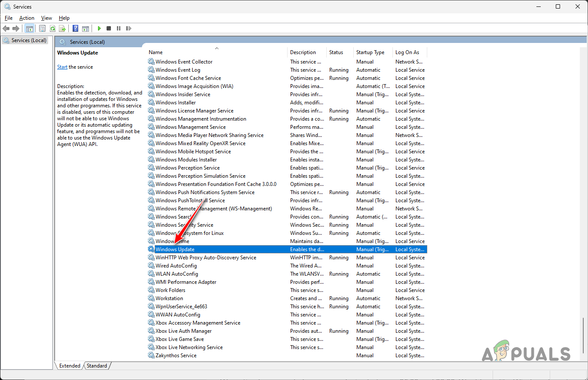The image size is (588, 380).
Task: Select the WWAN AutoConfig service
Action: (287, 315)
